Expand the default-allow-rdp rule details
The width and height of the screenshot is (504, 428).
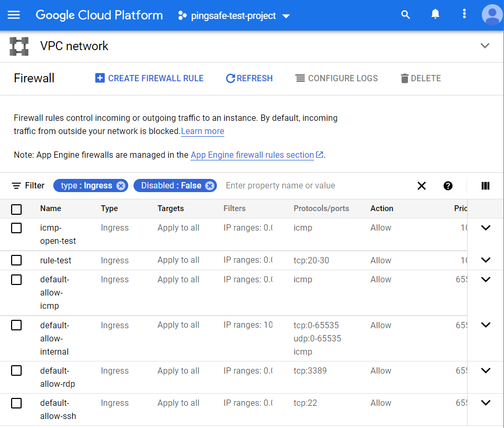click(486, 371)
